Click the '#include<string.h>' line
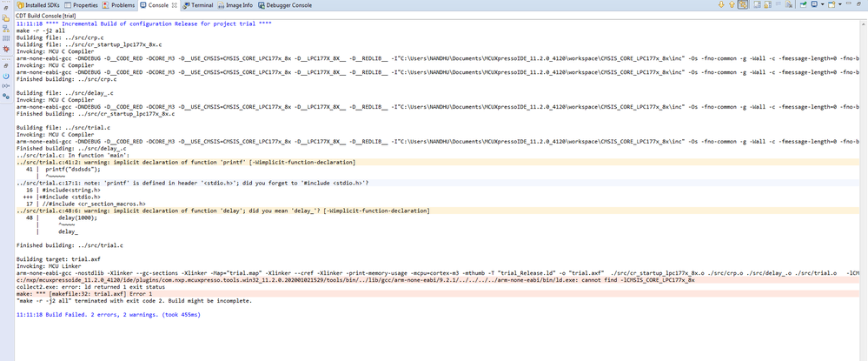 pyautogui.click(x=71, y=190)
